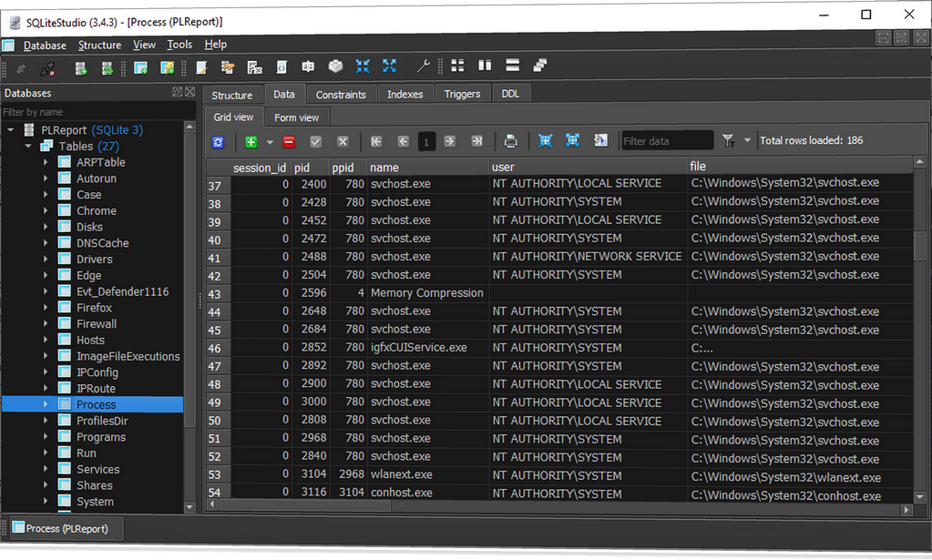The width and height of the screenshot is (932, 560).
Task: Open filter mode dropdown arrow
Action: (747, 141)
